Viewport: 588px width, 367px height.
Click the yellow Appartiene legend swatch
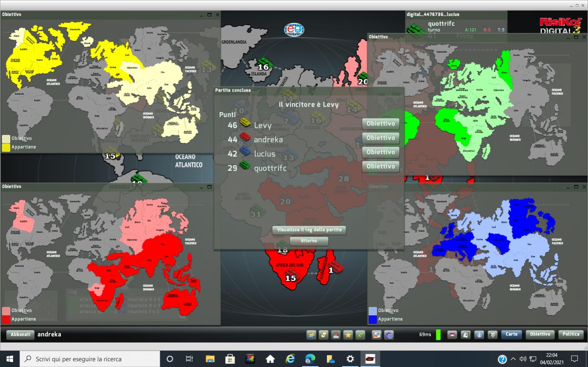pos(6,147)
